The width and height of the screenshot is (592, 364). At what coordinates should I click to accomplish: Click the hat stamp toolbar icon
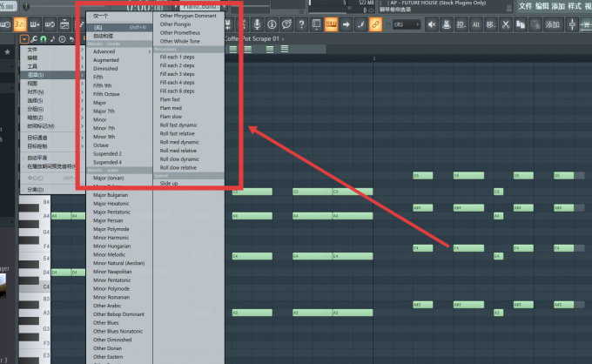tap(447, 24)
